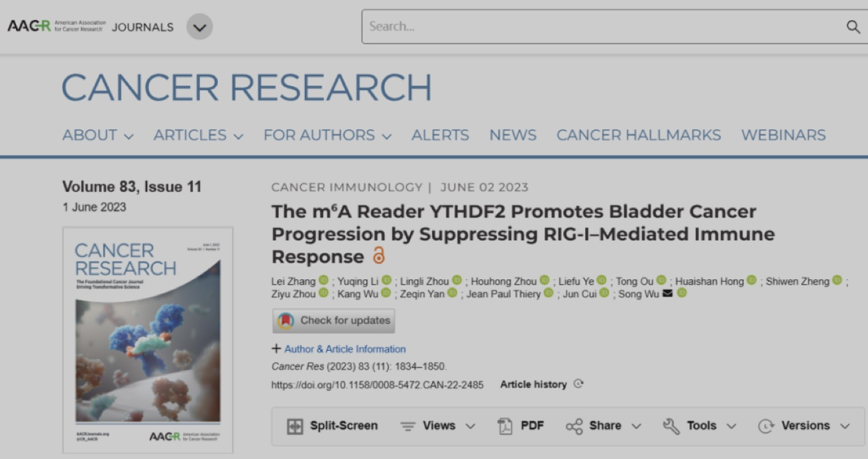Open the Cancer Research journal title link
868x459 pixels.
(246, 87)
